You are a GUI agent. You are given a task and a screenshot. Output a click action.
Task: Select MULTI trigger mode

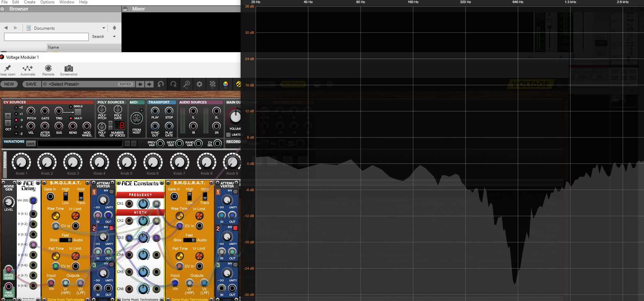pyautogui.click(x=71, y=118)
